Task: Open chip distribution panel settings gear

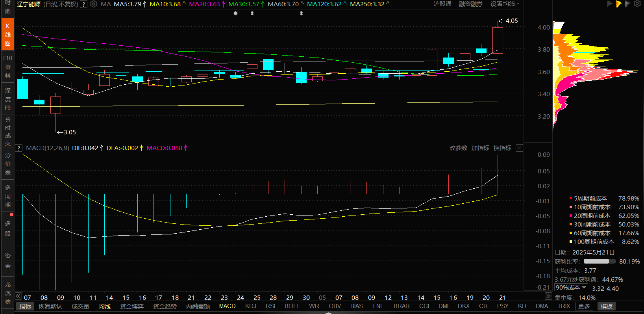Action: click(x=637, y=4)
